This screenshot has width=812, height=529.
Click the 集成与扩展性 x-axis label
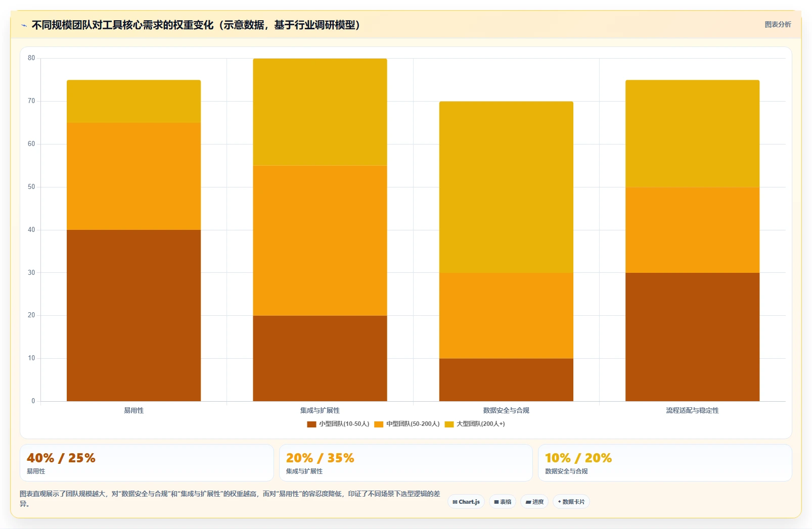point(320,410)
